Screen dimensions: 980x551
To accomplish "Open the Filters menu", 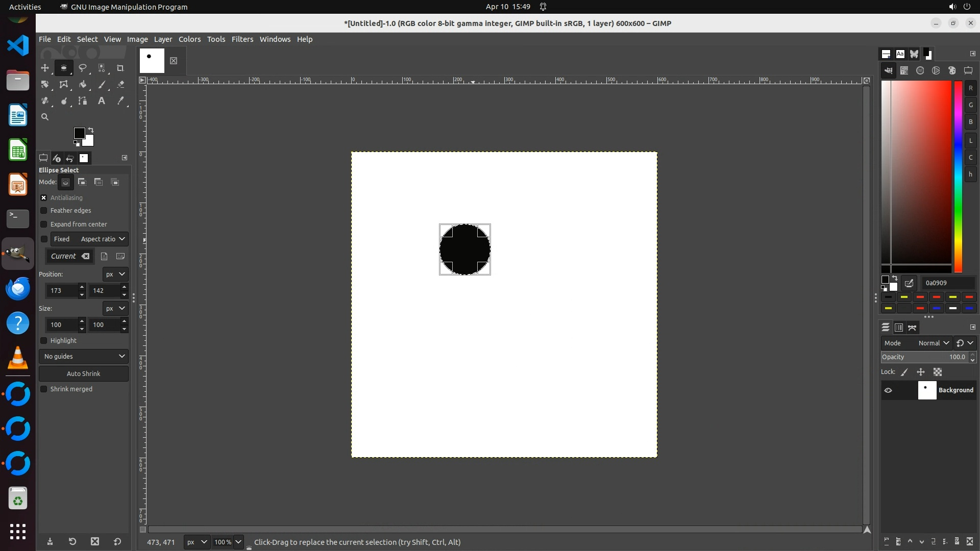I will click(x=242, y=39).
